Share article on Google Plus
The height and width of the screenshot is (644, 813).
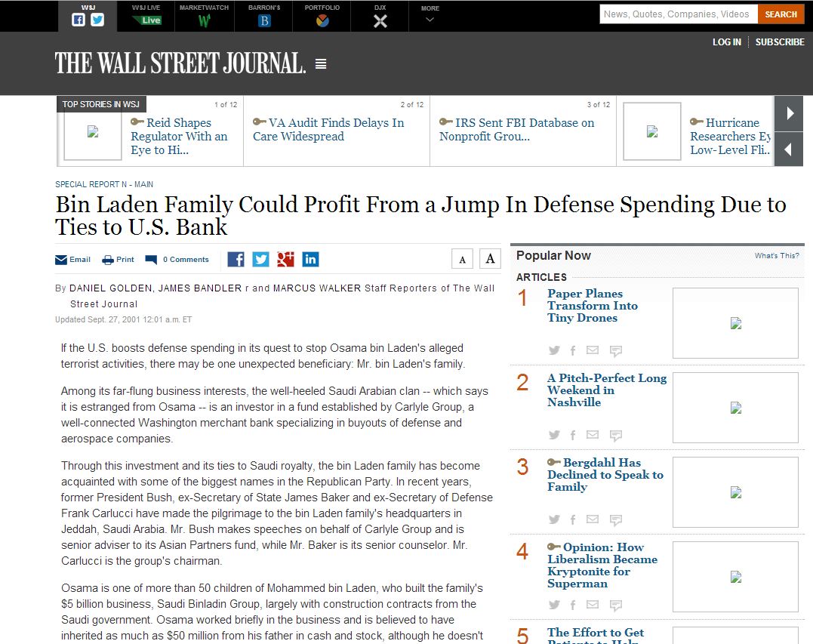[x=285, y=259]
